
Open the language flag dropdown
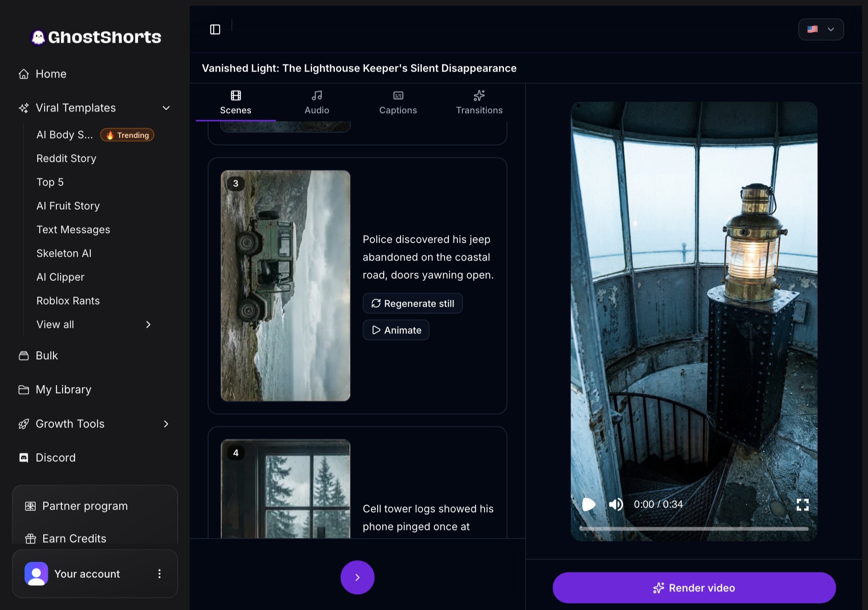(821, 29)
